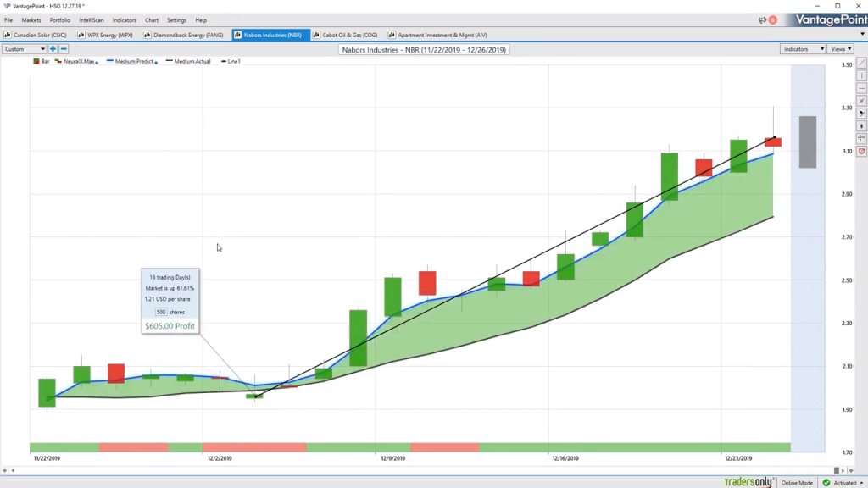Viewport: 868px width, 488px height.
Task: Open the File menu
Action: [8, 20]
